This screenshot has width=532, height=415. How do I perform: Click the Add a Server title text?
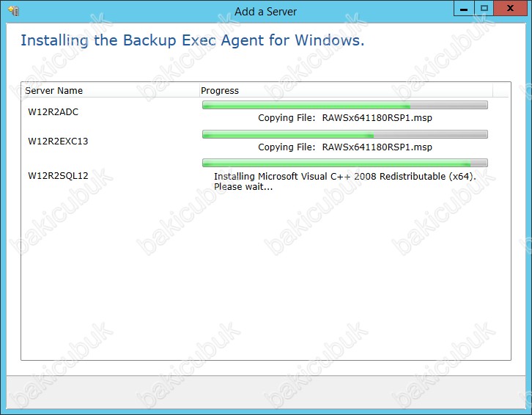click(266, 12)
